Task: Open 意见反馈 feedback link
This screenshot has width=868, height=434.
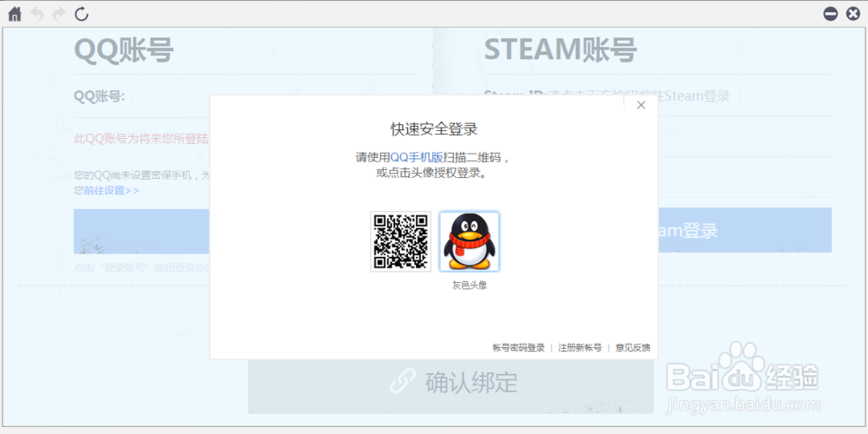Action: tap(633, 348)
